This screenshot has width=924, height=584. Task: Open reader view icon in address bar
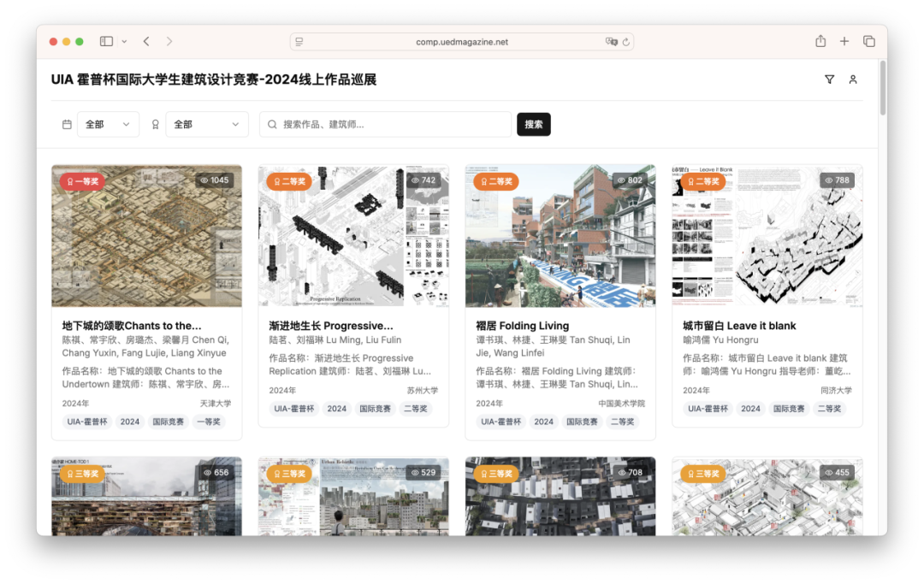point(299,42)
